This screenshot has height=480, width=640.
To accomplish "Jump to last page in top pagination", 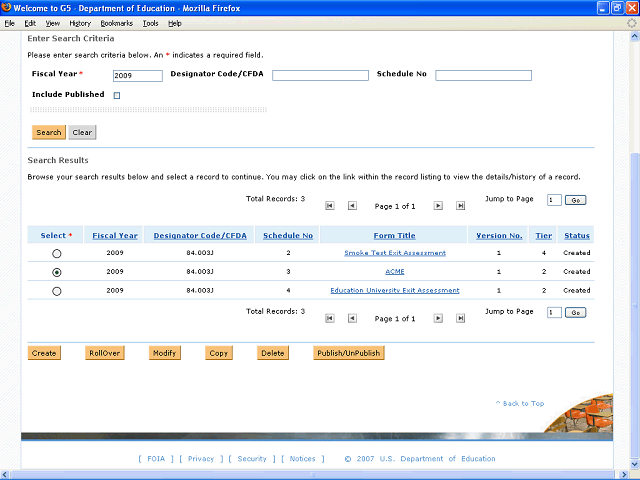I will [x=461, y=206].
